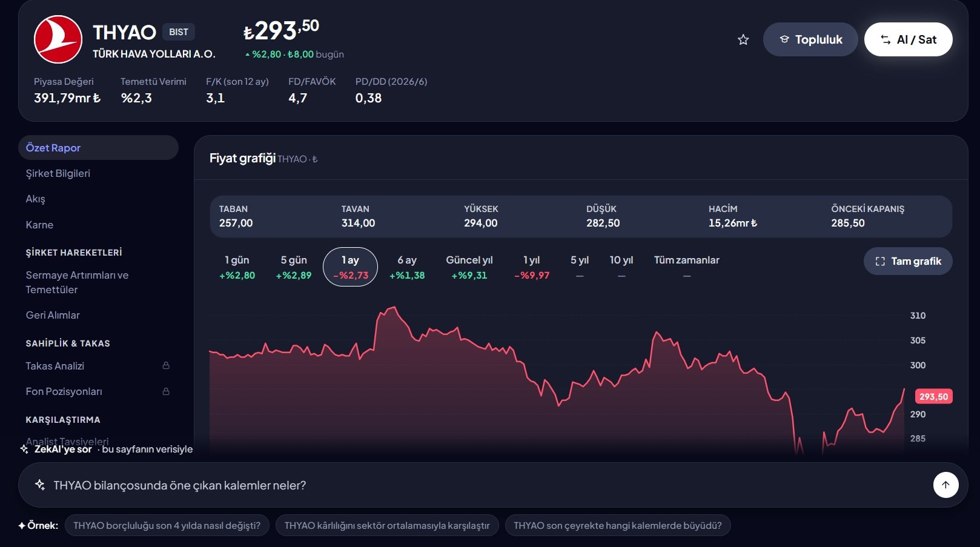Click the ₺293,50 headline price

pyautogui.click(x=281, y=30)
